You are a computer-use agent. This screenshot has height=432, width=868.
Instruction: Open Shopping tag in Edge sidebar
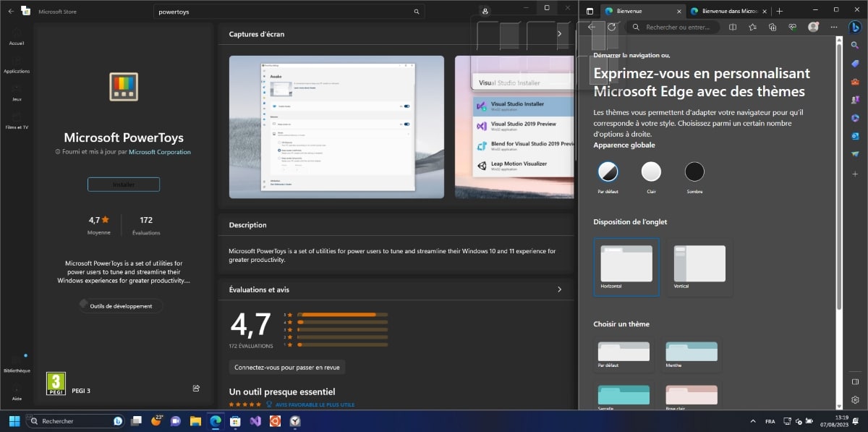tap(855, 64)
